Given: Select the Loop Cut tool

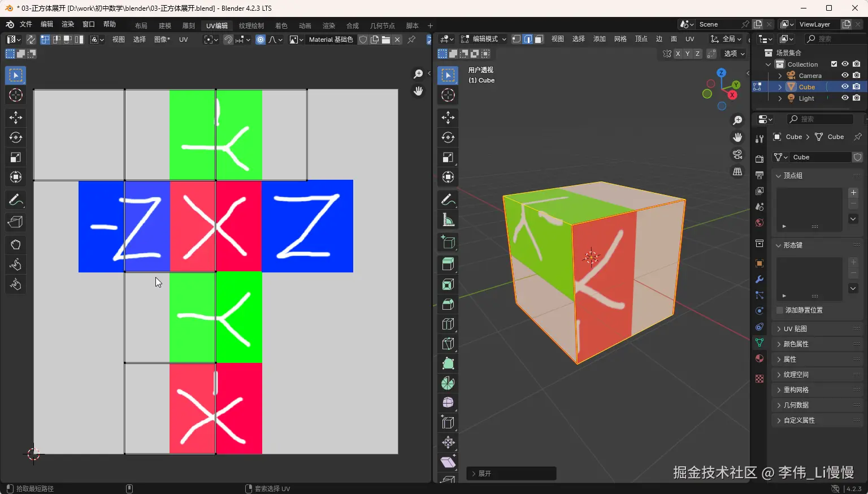Looking at the screenshot, I should (448, 324).
